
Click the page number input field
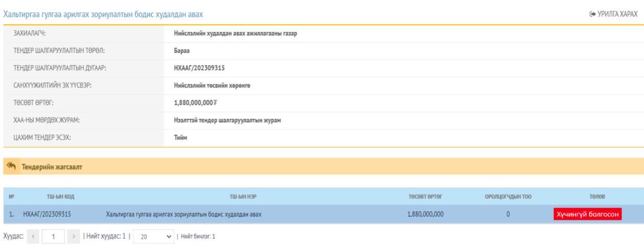point(53,237)
